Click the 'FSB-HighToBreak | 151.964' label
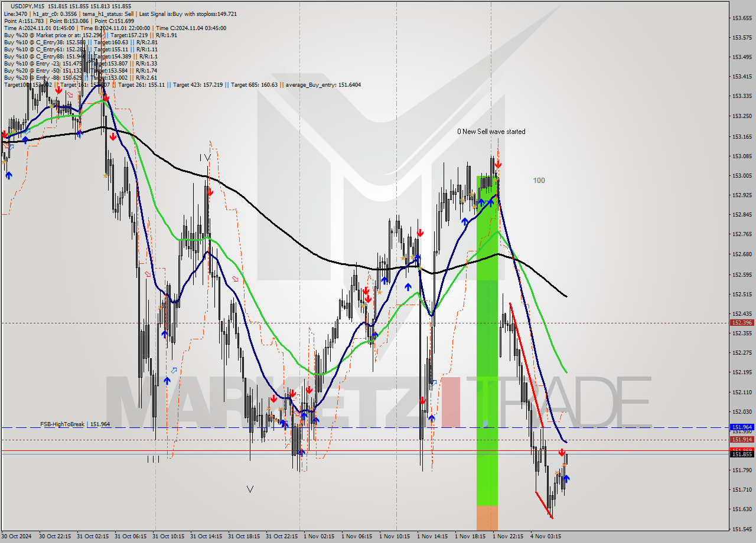 [75, 424]
